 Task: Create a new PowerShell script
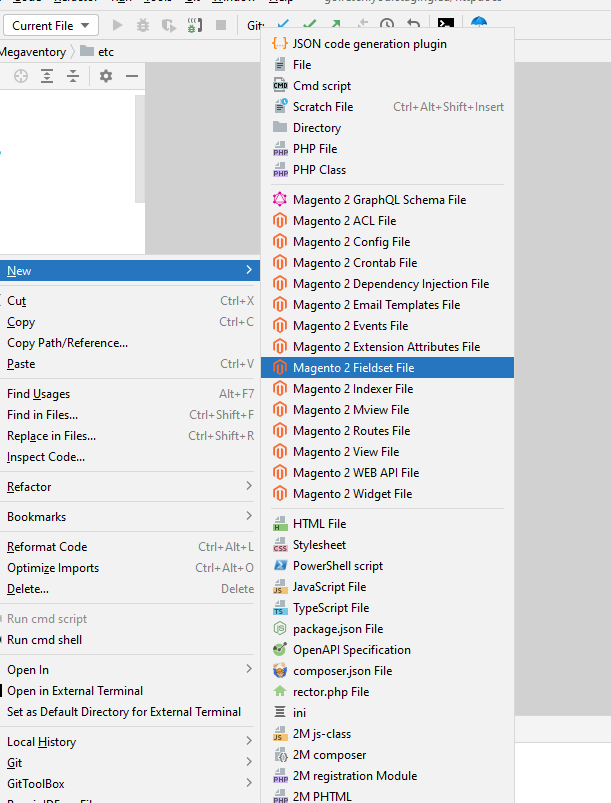387,566
